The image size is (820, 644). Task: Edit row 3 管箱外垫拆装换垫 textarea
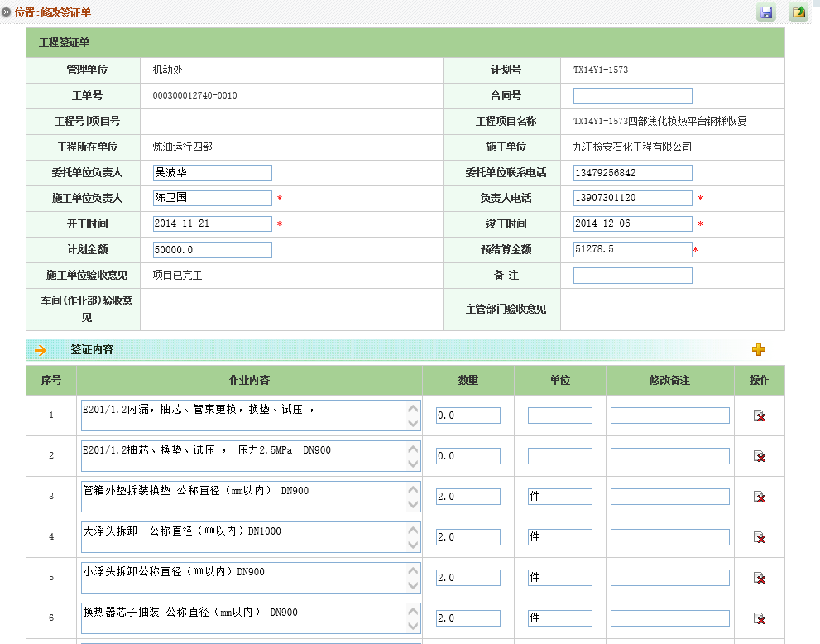(251, 497)
